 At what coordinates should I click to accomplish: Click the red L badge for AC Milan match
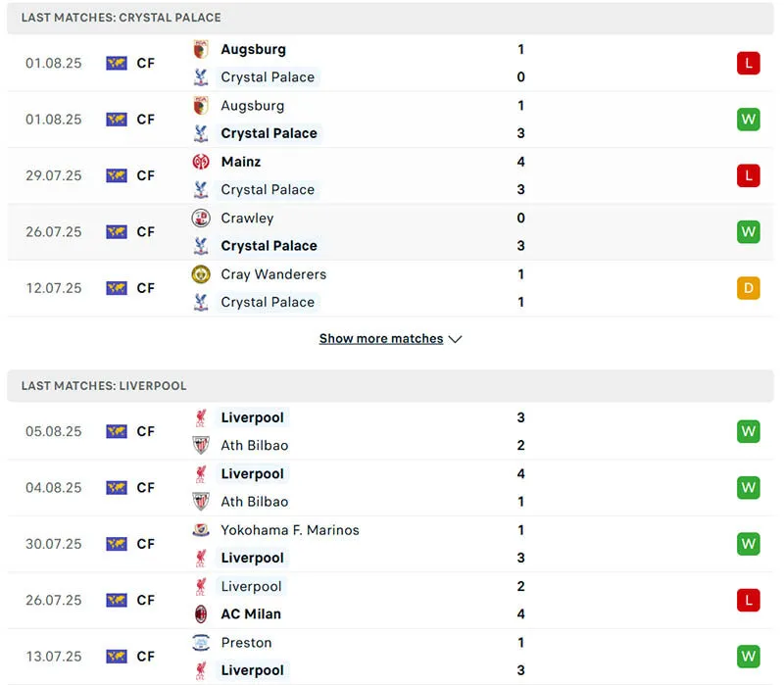coord(749,600)
